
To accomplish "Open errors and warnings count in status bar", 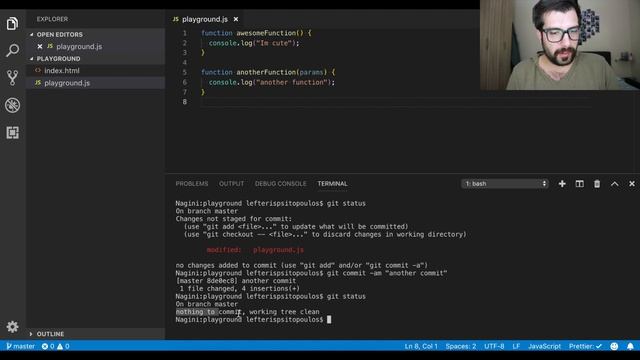I will [56, 346].
